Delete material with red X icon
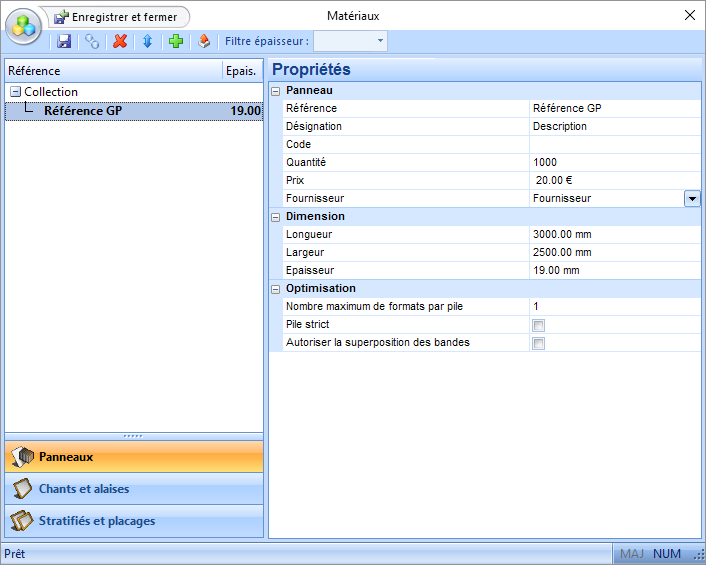Image resolution: width=706 pixels, height=565 pixels. pyautogui.click(x=120, y=41)
